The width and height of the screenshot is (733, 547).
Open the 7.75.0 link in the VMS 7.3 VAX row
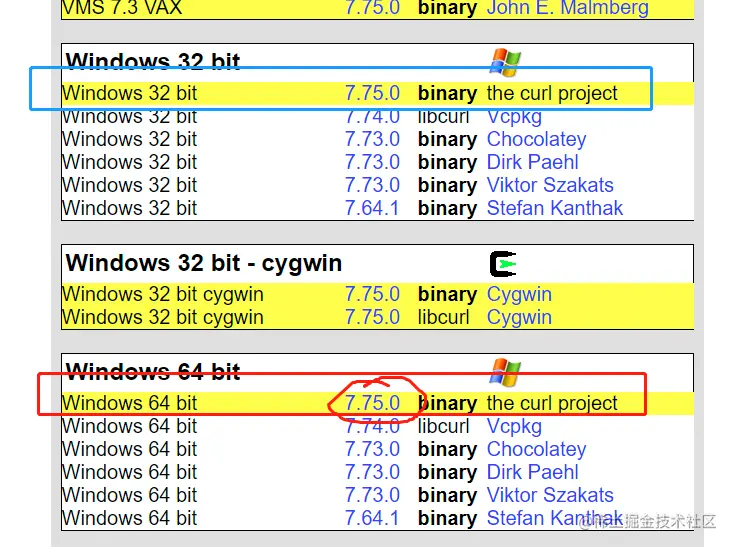point(373,8)
